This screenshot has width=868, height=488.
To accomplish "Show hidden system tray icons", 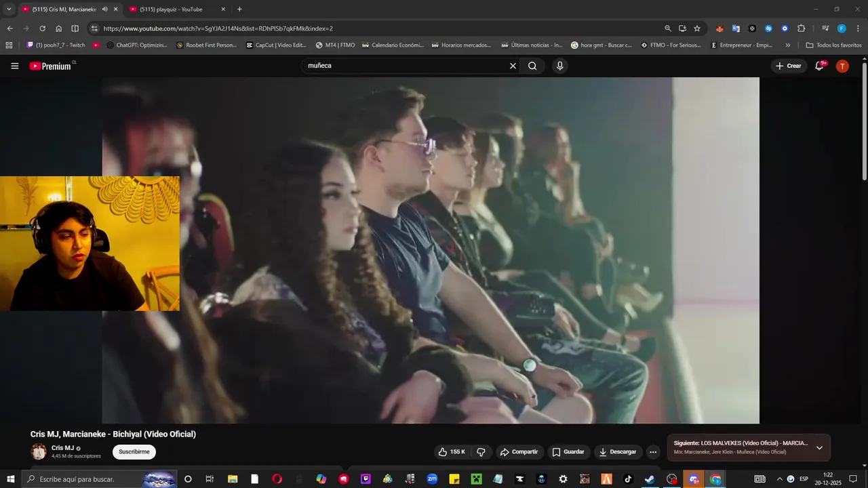I will click(779, 479).
